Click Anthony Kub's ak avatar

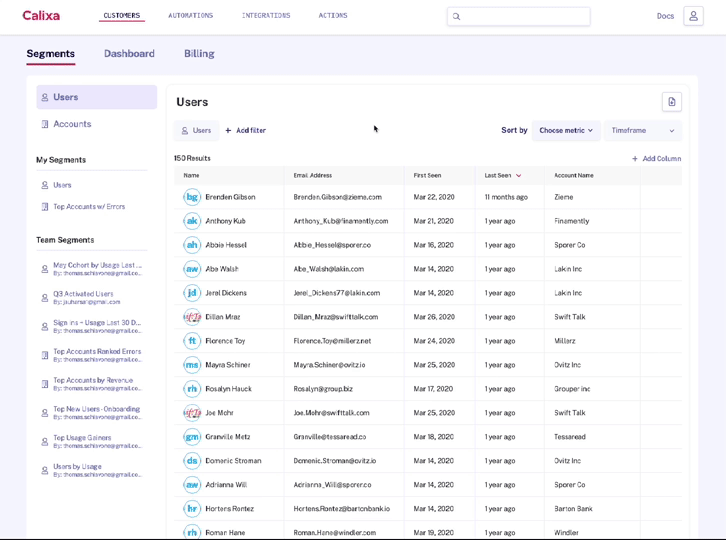pos(192,221)
